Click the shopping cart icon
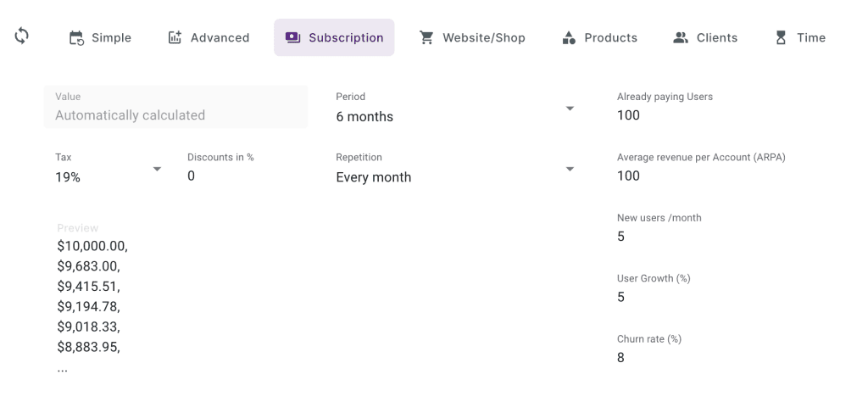Screen dimensions: 868x402 pos(427,37)
